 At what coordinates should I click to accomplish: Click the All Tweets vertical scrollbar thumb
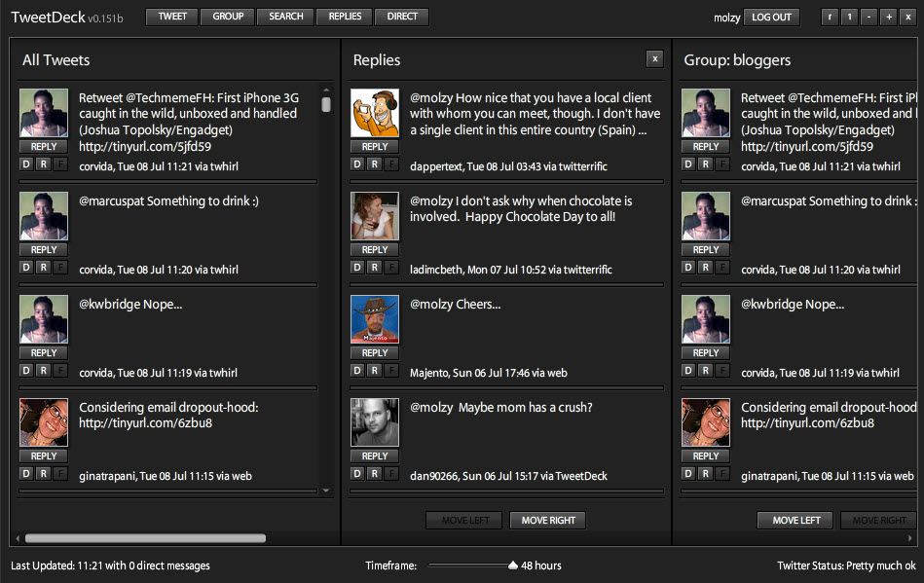[326, 104]
